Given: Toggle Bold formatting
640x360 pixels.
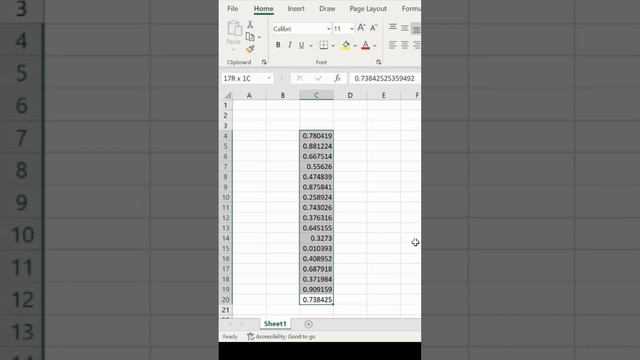Looking at the screenshot, I should [x=278, y=45].
